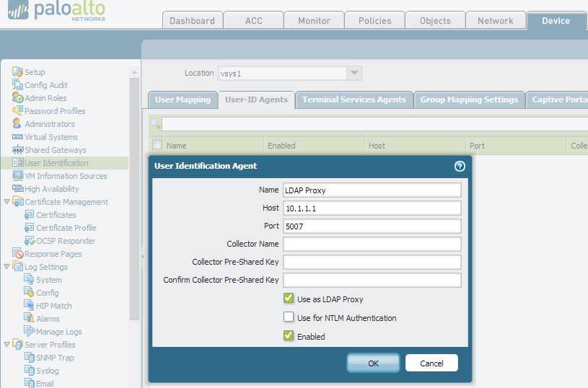Click the Log Settings folder icon
This screenshot has height=388, width=588.
pos(17,266)
